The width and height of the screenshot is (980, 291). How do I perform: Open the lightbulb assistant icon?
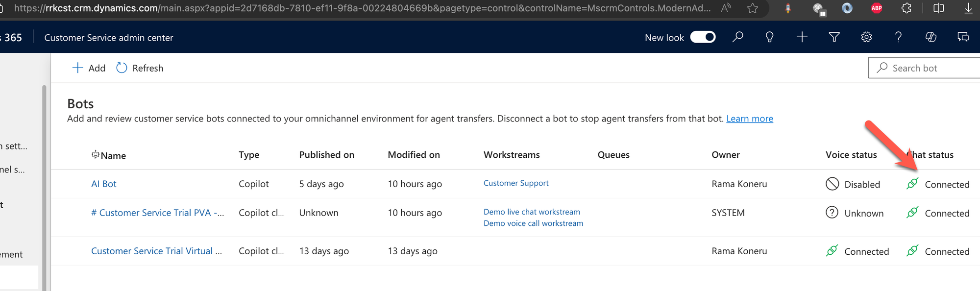click(x=769, y=37)
